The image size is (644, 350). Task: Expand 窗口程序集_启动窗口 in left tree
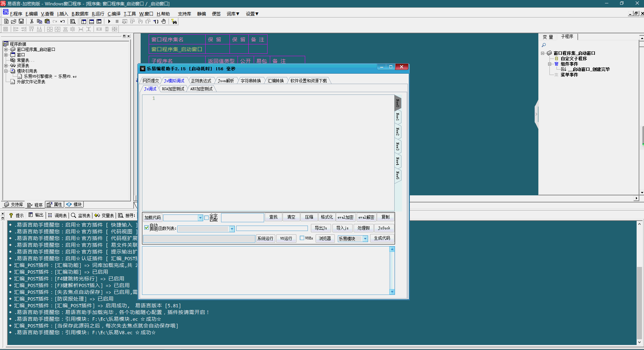point(6,49)
